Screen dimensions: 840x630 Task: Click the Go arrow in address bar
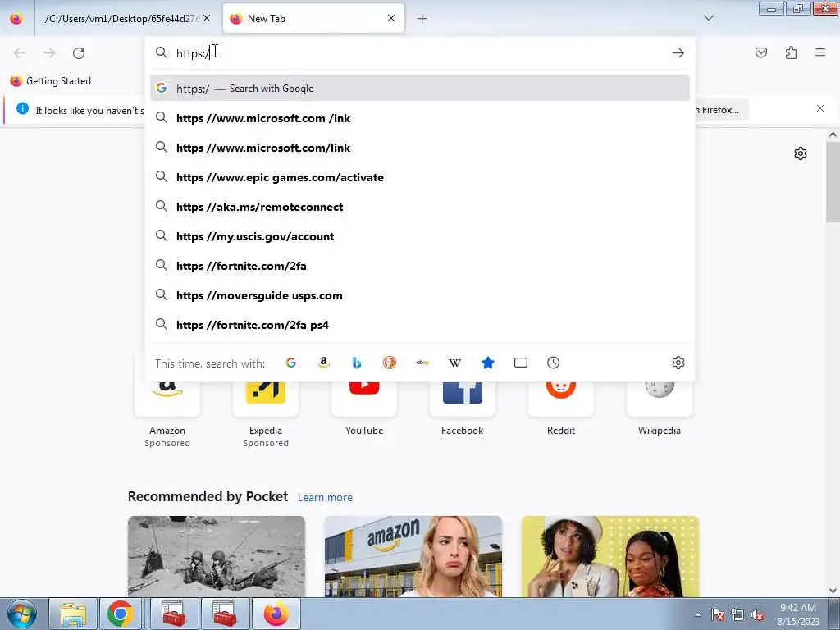pyautogui.click(x=678, y=53)
